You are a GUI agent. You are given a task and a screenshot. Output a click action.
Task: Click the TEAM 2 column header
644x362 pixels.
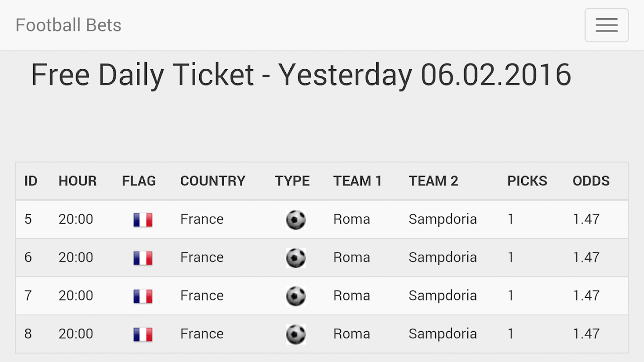tap(433, 181)
